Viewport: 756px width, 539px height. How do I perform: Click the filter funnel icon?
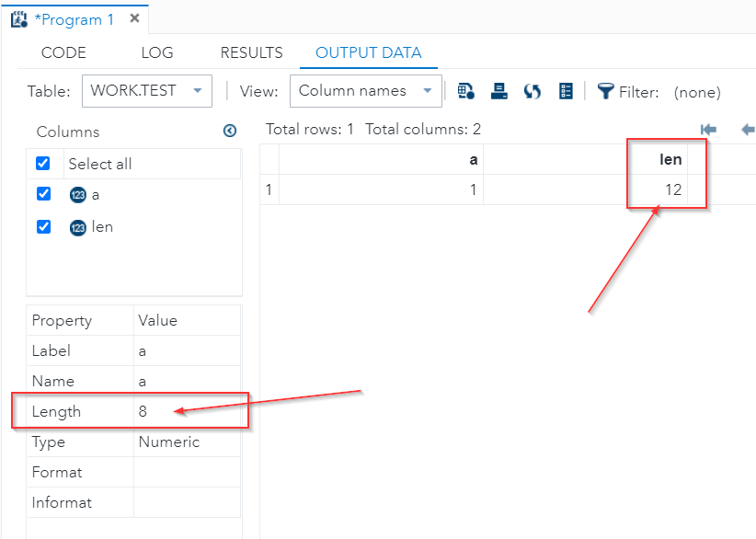605,91
